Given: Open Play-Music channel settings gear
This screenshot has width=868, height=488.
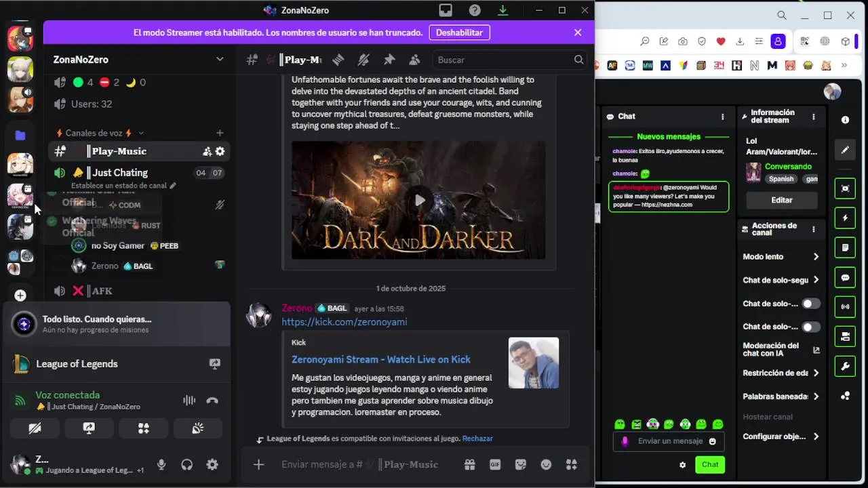Looking at the screenshot, I should (x=220, y=151).
